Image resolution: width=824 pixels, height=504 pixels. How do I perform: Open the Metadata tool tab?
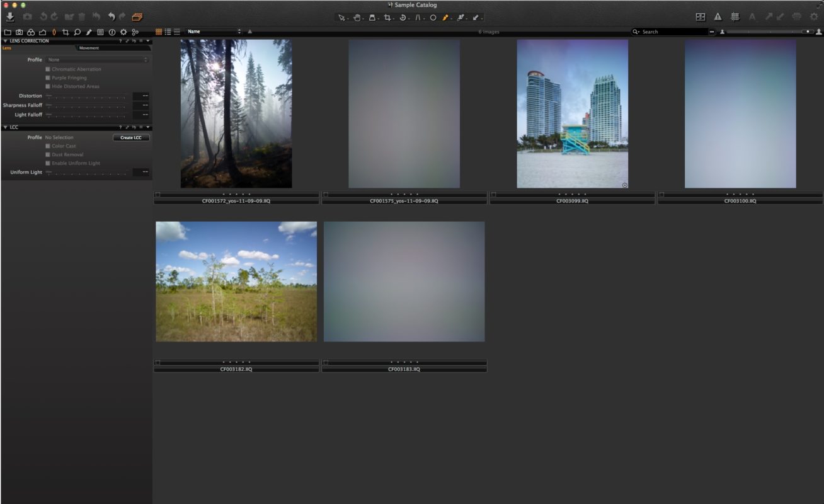101,31
